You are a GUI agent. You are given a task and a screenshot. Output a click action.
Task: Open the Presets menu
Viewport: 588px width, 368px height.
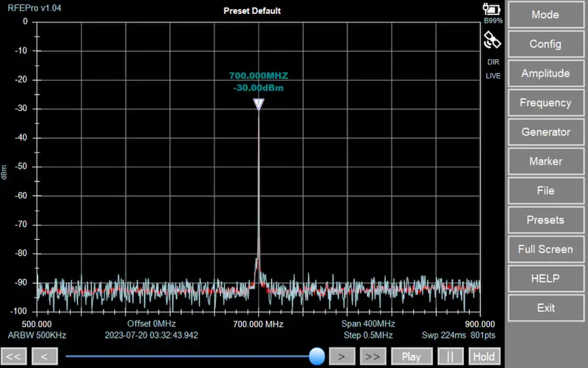pos(545,220)
